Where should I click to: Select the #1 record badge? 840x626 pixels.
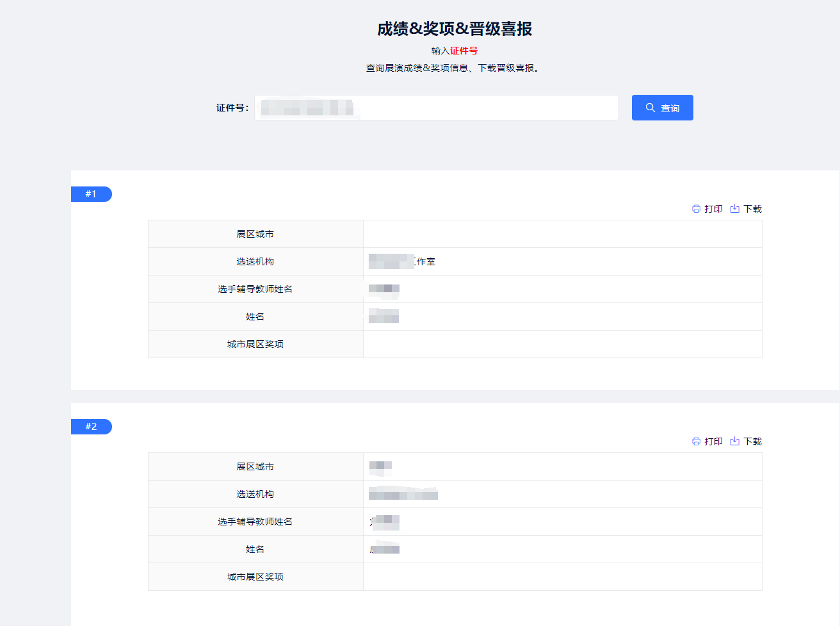92,194
